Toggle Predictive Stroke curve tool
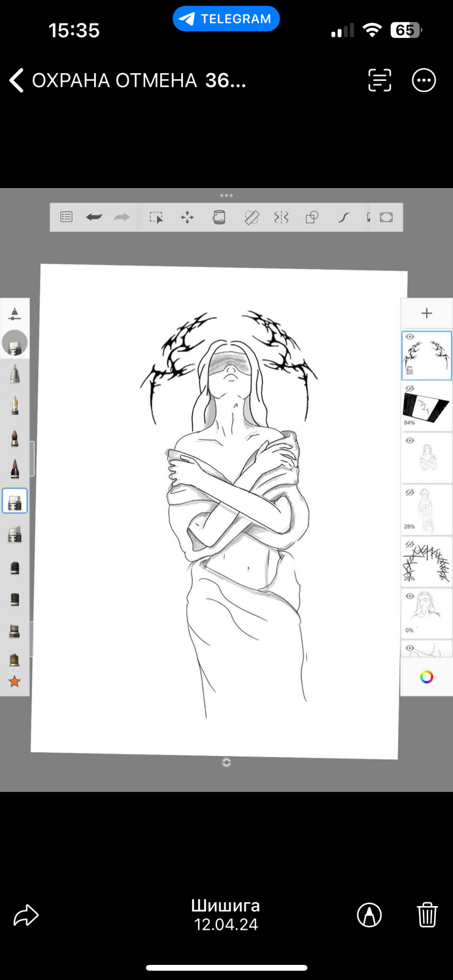The width and height of the screenshot is (453, 980). [344, 218]
